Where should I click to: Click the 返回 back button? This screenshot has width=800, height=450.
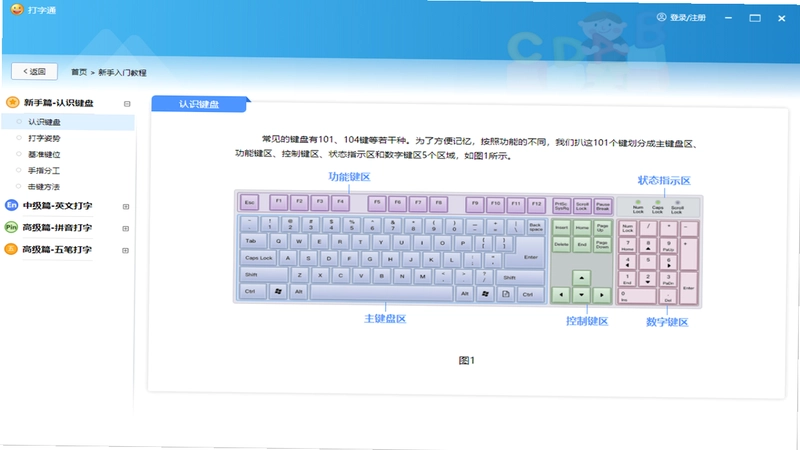point(34,71)
